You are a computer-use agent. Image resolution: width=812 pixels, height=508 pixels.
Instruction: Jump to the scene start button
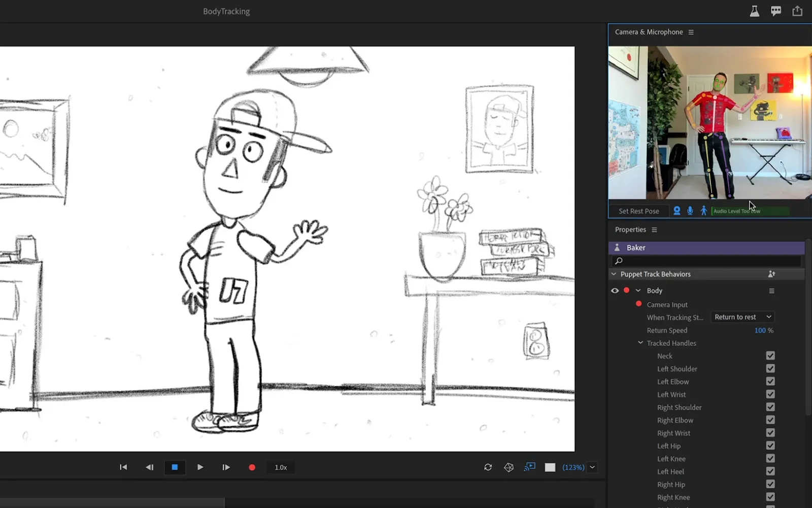[x=123, y=467]
